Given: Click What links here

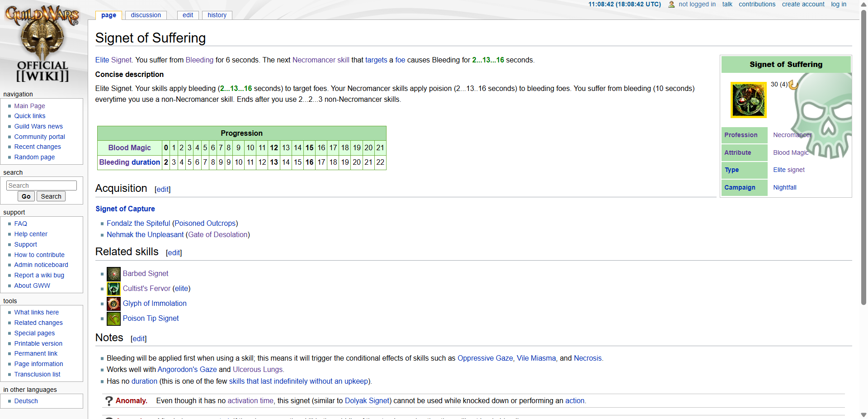Looking at the screenshot, I should (x=36, y=312).
